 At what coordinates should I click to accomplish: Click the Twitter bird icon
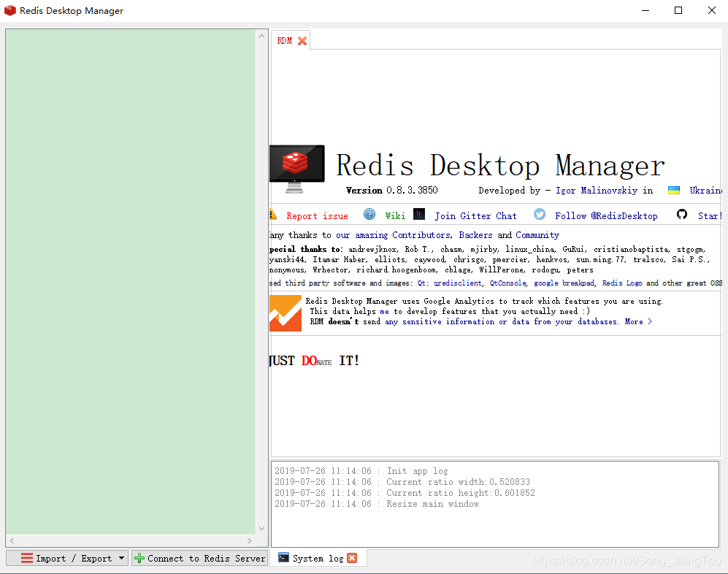(x=540, y=214)
